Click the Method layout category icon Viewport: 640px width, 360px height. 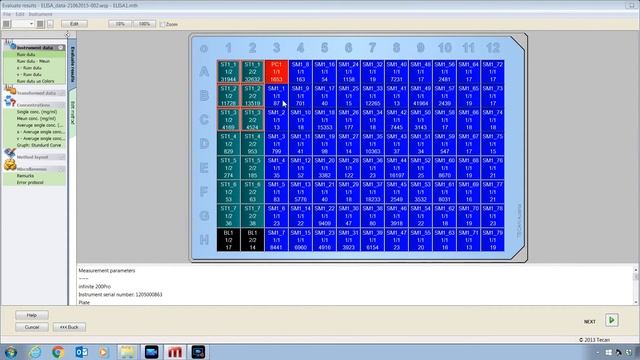click(x=10, y=153)
